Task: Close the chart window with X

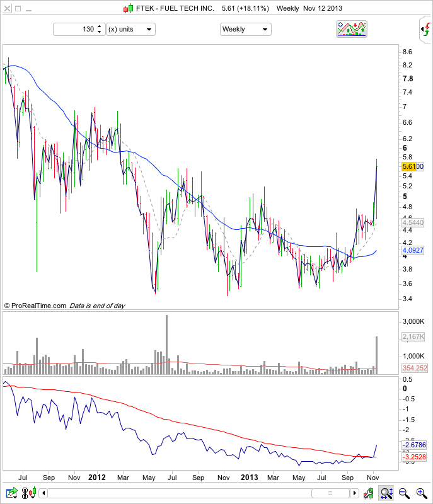Action: pos(7,9)
